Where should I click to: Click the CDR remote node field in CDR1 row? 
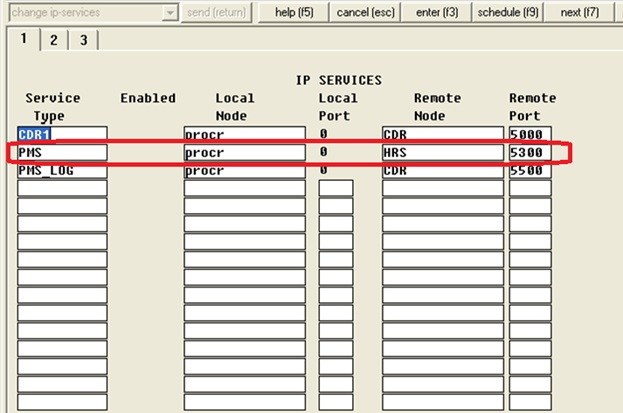coord(443,134)
